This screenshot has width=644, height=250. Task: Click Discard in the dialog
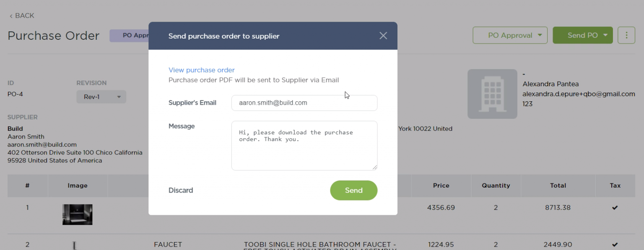point(181,190)
